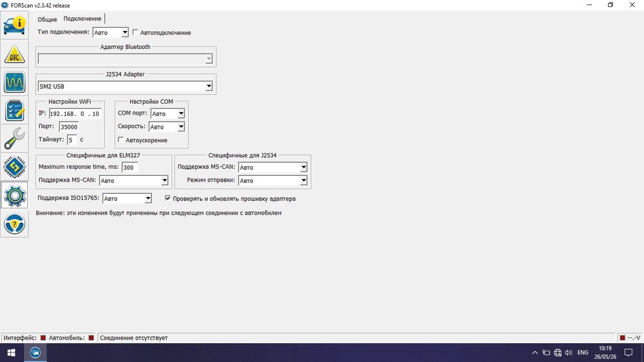Click the Настройки WiFi group label
Screen dimensions: 644x362
(x=70, y=102)
